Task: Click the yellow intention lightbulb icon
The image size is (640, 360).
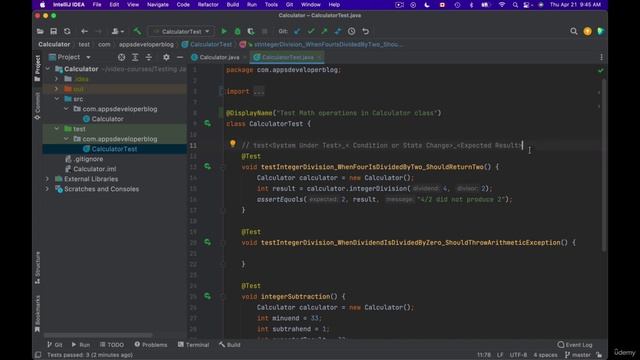Action: click(233, 143)
